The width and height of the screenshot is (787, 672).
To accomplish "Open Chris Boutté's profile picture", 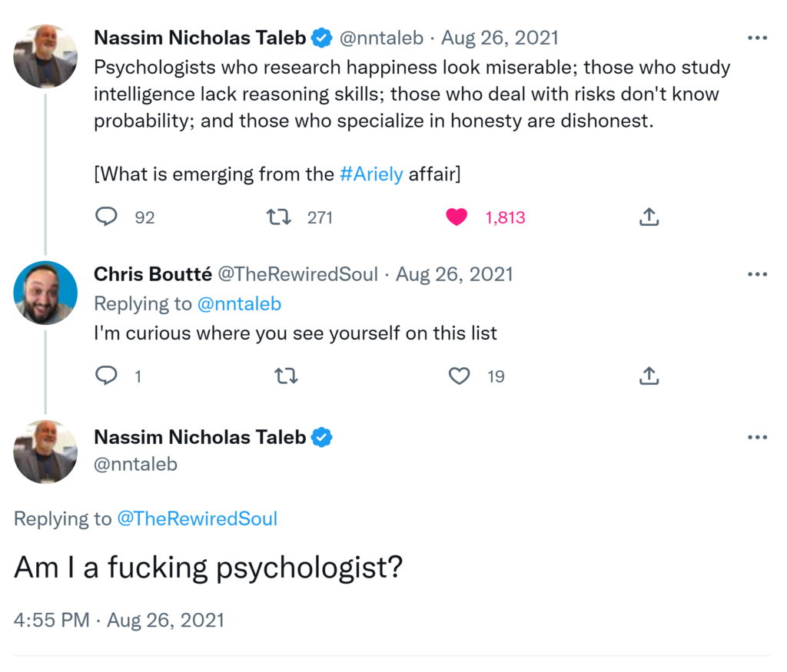I will (45, 293).
